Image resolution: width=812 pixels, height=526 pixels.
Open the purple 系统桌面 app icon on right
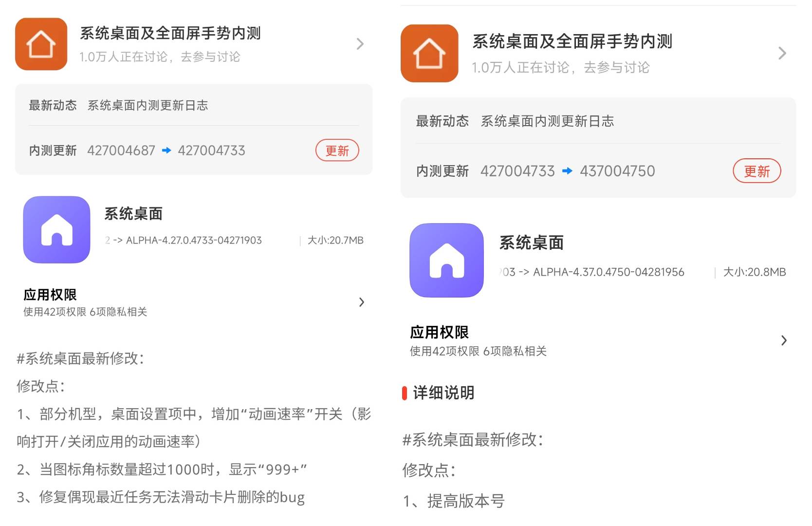[x=446, y=261]
